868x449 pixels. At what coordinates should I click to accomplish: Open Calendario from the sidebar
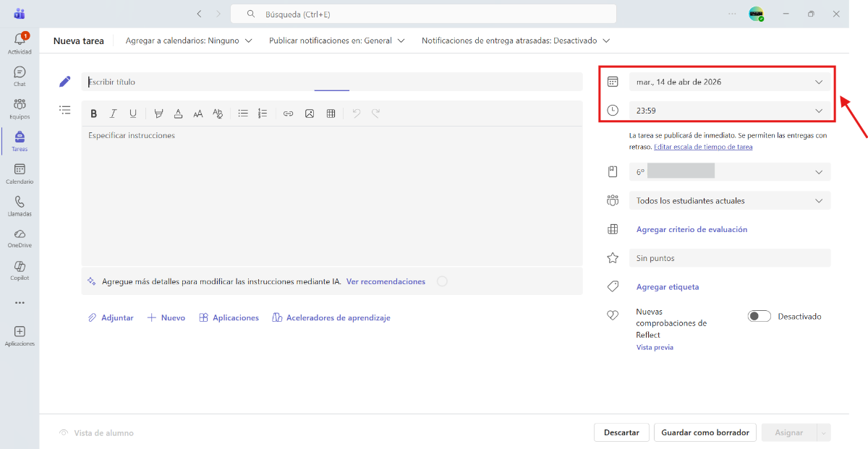[20, 174]
